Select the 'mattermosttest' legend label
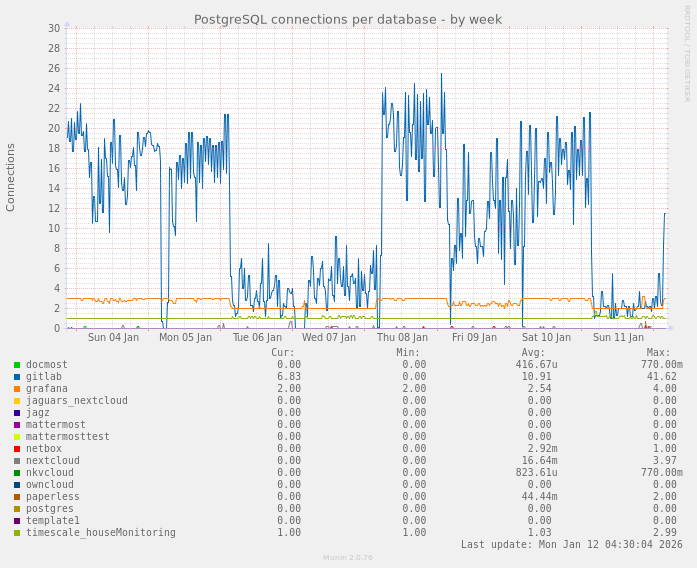The width and height of the screenshot is (697, 568). tap(68, 436)
